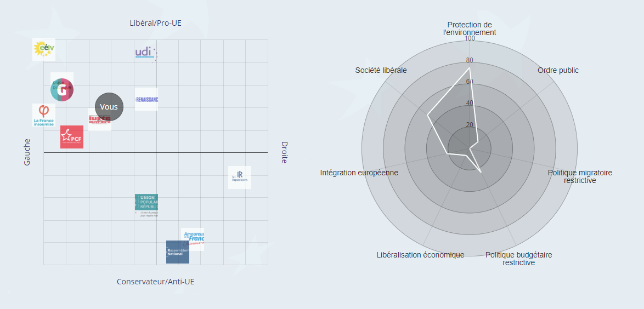The image size is (644, 309).
Task: Click the EELV party logo
Action: point(43,50)
